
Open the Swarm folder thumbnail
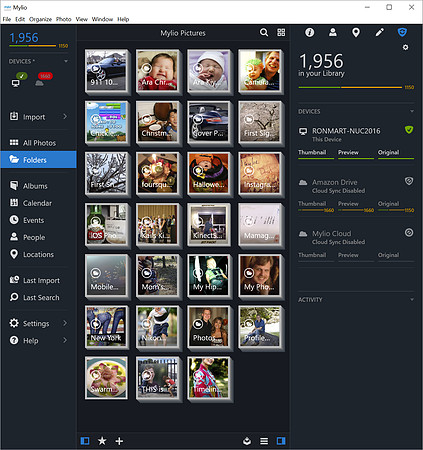[x=106, y=378]
